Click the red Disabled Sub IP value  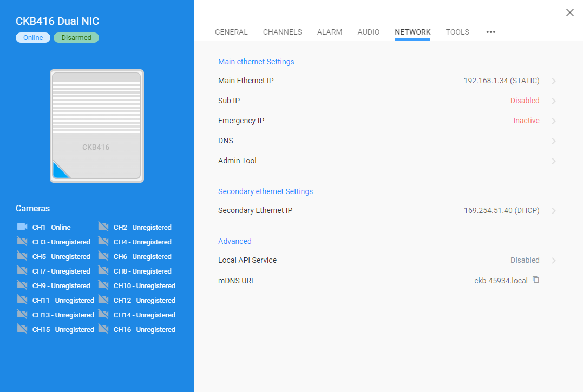(x=525, y=101)
